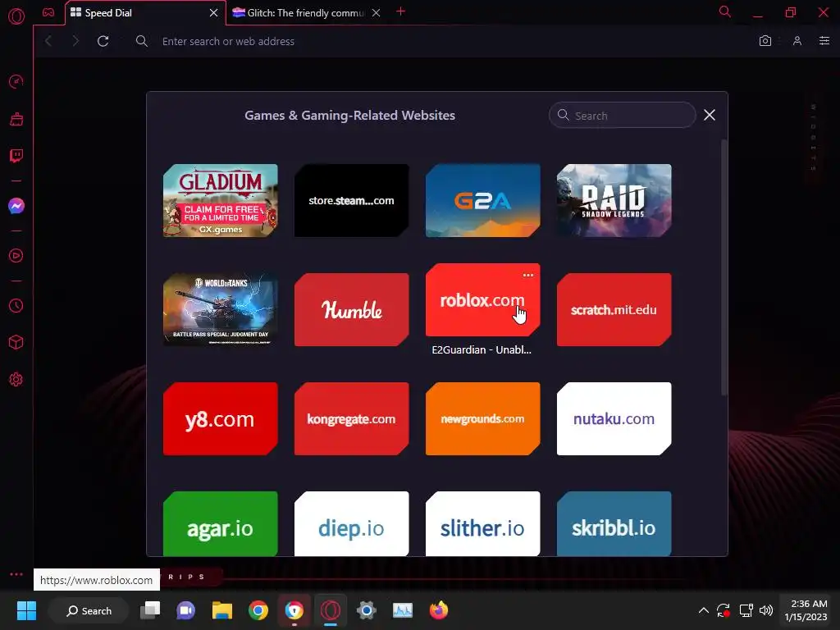Select the y8.com tile
Screen dimensions: 840x630
coord(220,419)
